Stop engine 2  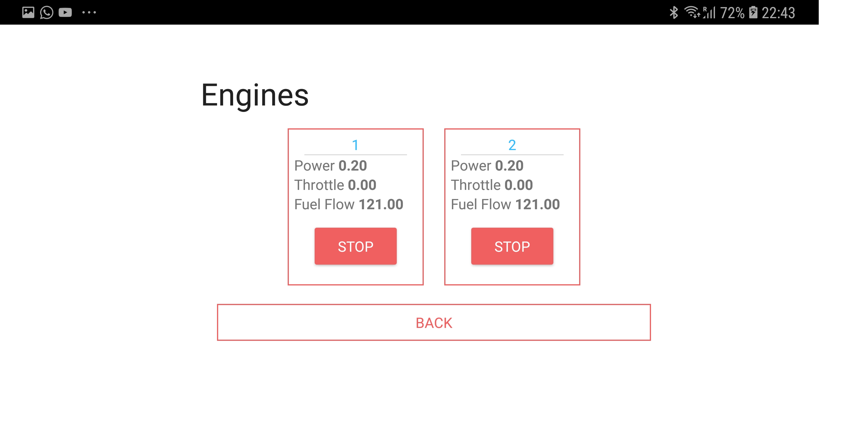512,246
